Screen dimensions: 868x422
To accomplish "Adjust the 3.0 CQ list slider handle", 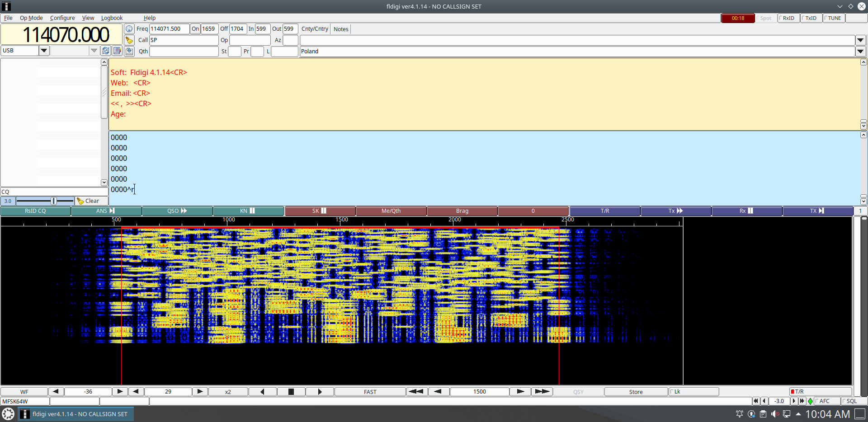I will coord(54,201).
